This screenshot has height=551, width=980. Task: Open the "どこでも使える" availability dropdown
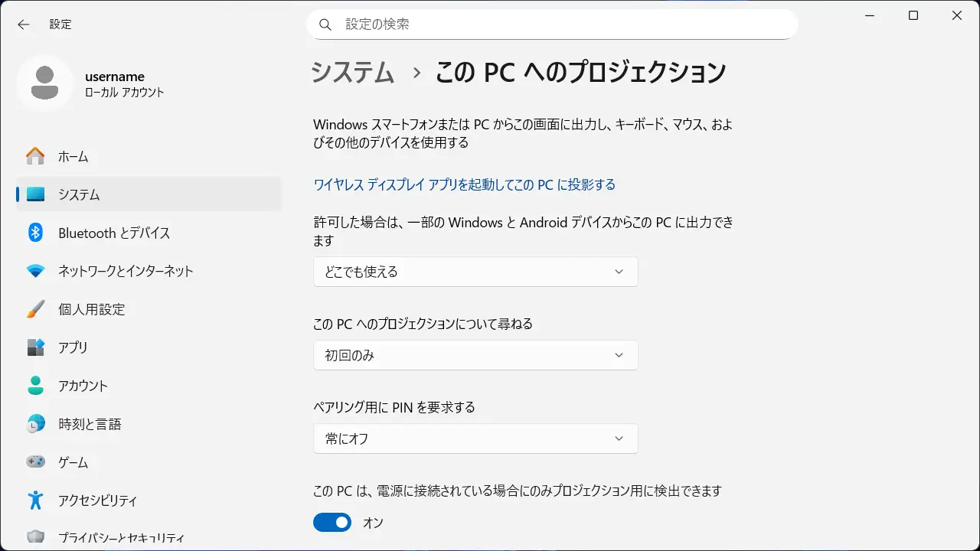click(x=475, y=272)
